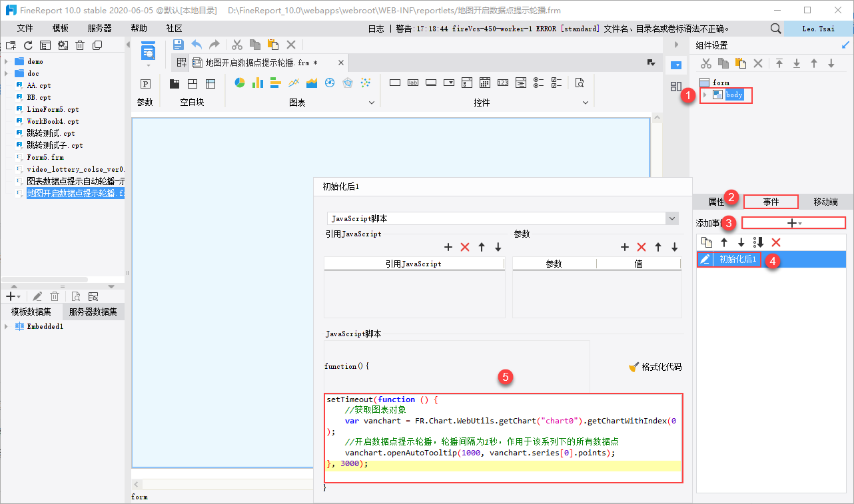The image size is (854, 504).
Task: Select the radar chart icon
Action: pos(347,83)
